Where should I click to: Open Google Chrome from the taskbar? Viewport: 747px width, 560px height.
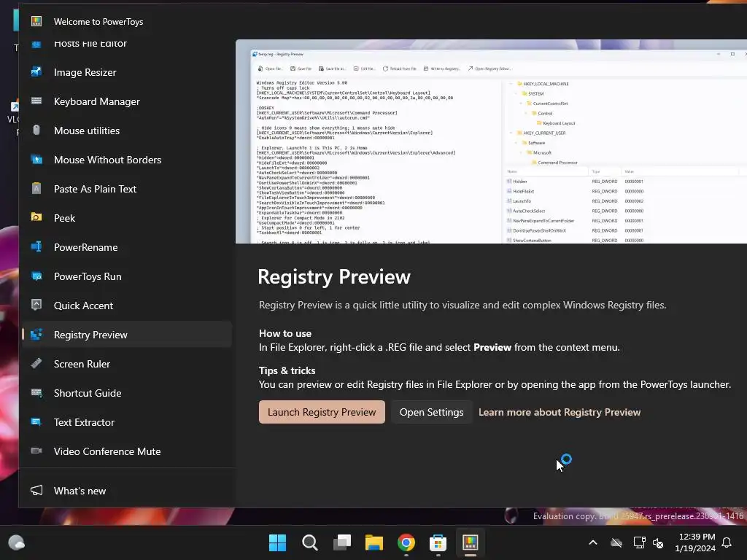pyautogui.click(x=406, y=542)
